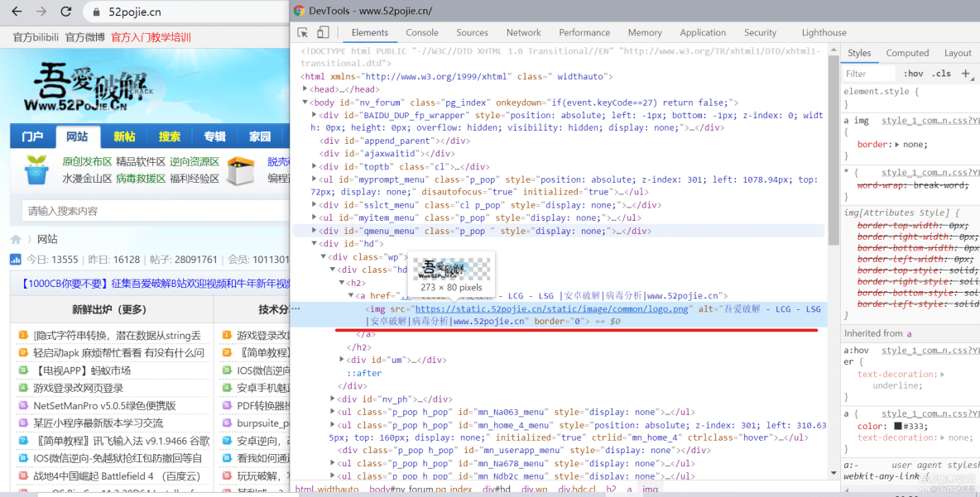Switch to the Console tab
Viewport: 980px width, 497px height.
[422, 32]
